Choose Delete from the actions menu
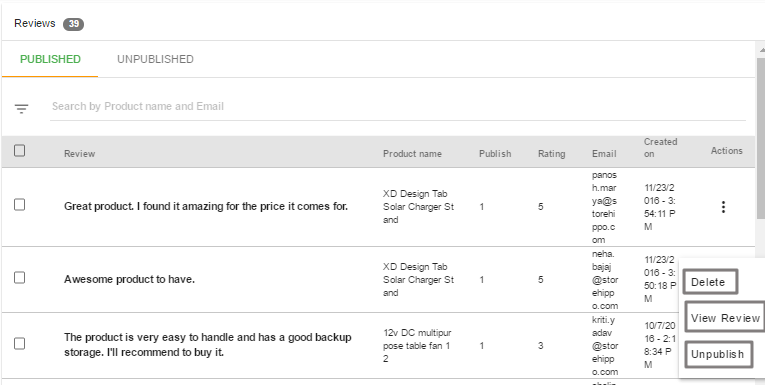Screen dimensions: 765x385 [x=710, y=282]
